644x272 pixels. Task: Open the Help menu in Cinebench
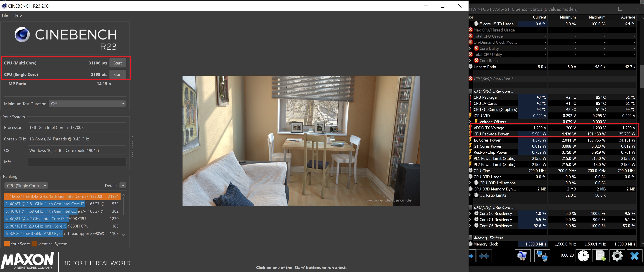17,15
